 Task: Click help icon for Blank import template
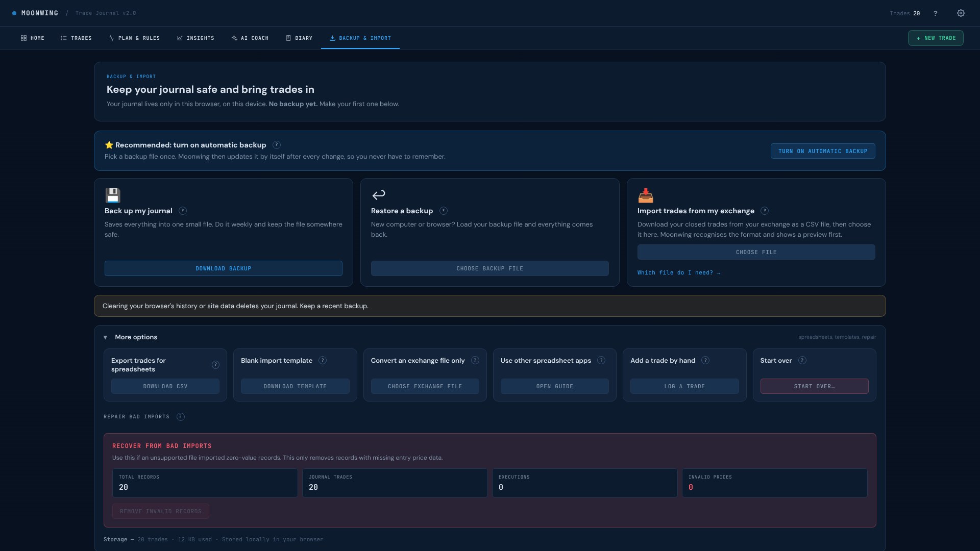(323, 360)
